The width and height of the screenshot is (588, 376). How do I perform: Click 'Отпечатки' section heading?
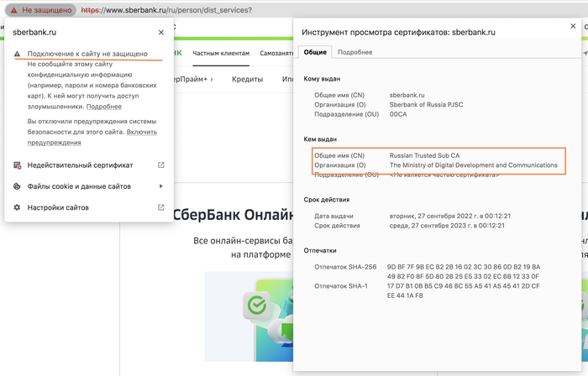(x=320, y=251)
